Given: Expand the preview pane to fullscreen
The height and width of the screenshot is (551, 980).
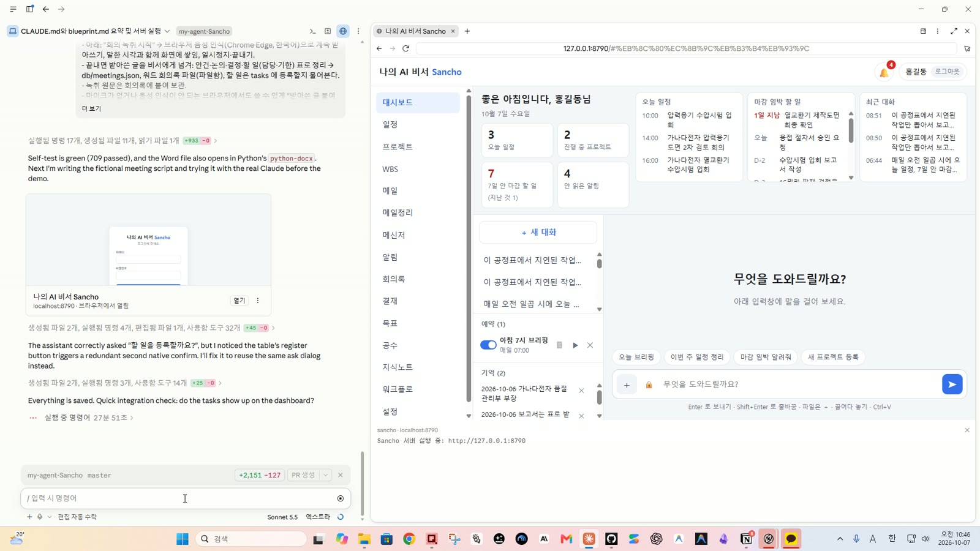Looking at the screenshot, I should pyautogui.click(x=954, y=31).
